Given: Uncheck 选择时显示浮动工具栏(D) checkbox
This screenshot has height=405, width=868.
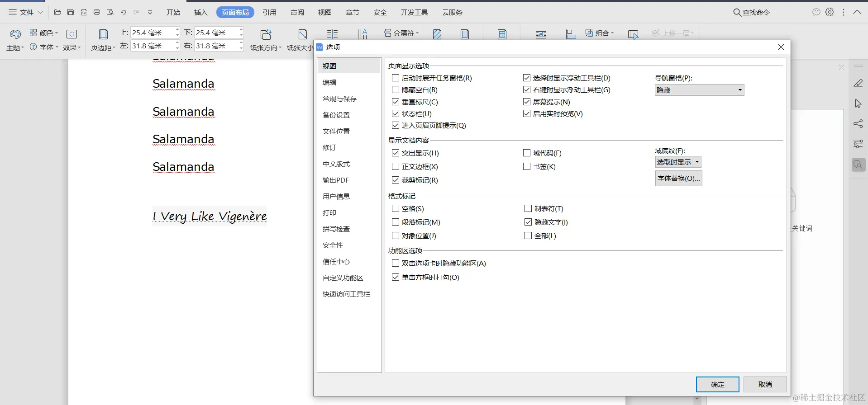Looking at the screenshot, I should [x=527, y=78].
